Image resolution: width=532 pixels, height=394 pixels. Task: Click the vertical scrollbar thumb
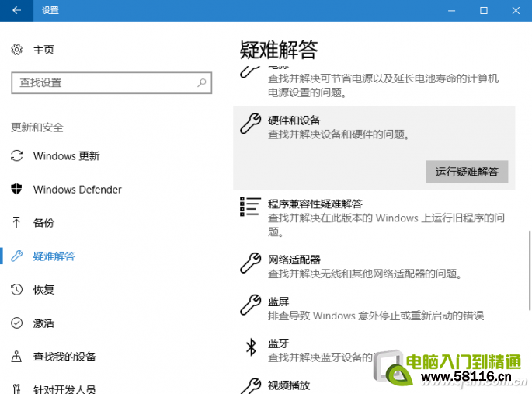[530, 270]
